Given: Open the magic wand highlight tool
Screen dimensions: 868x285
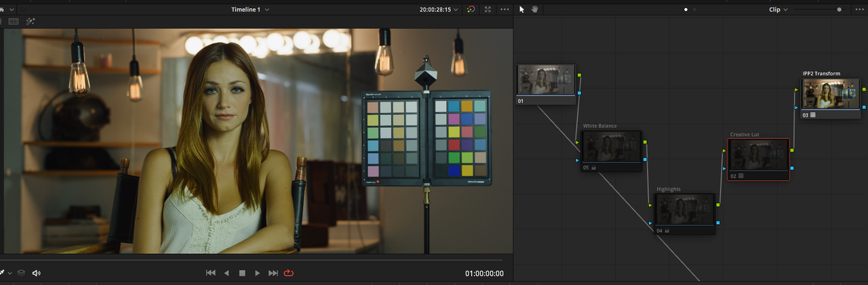Looking at the screenshot, I should pyautogui.click(x=31, y=22).
